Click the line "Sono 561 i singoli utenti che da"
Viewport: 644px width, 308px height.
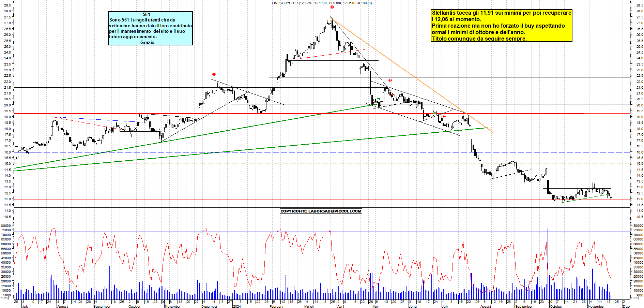[142, 20]
